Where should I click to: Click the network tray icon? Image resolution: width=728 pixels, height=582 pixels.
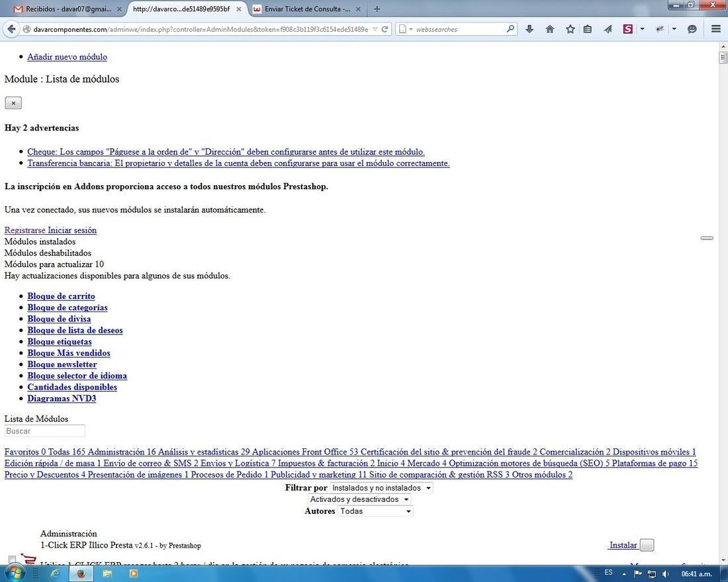click(x=651, y=574)
